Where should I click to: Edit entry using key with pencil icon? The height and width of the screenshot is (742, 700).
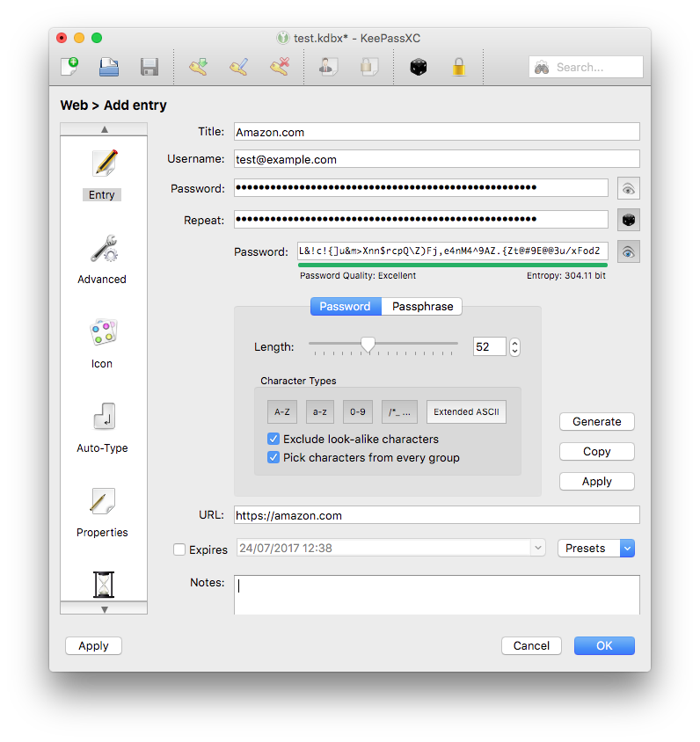239,67
